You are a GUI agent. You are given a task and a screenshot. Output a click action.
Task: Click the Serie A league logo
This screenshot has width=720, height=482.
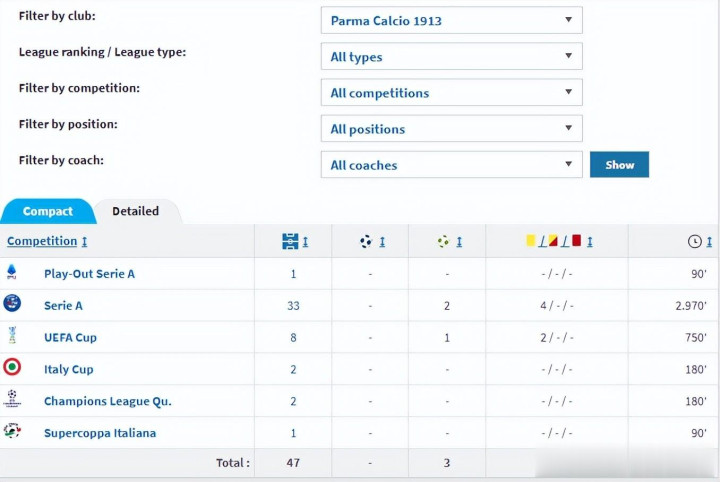(x=12, y=303)
